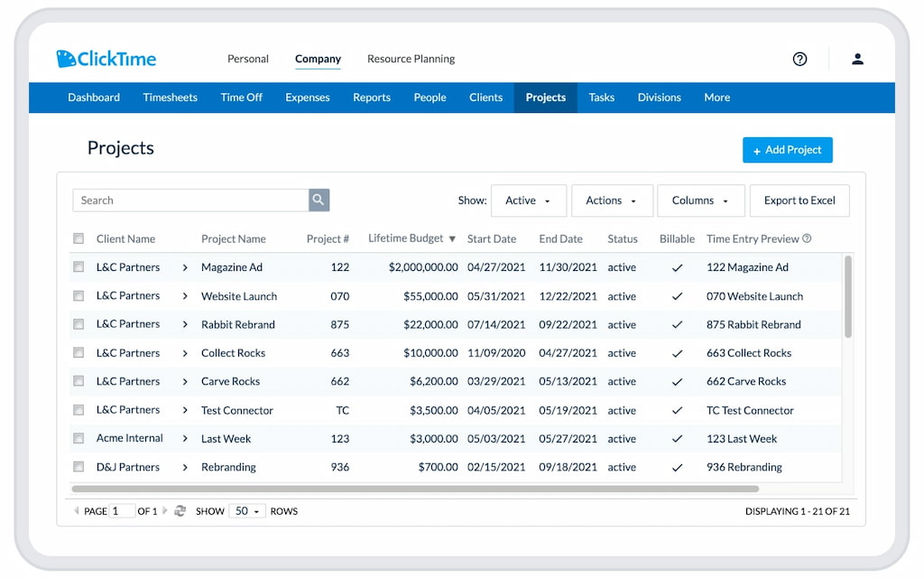This screenshot has width=924, height=578.
Task: Open the rows-per-page 50 dropdown
Action: 246,510
